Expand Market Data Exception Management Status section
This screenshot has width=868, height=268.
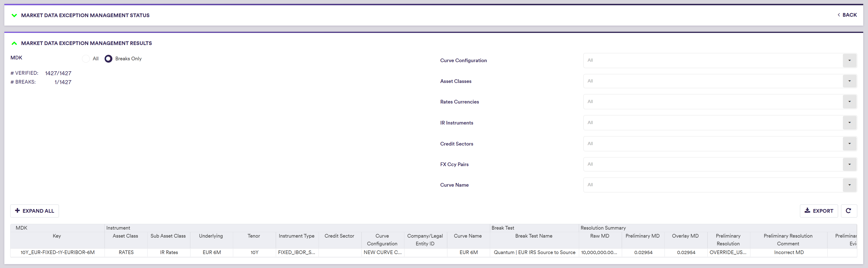pos(14,15)
